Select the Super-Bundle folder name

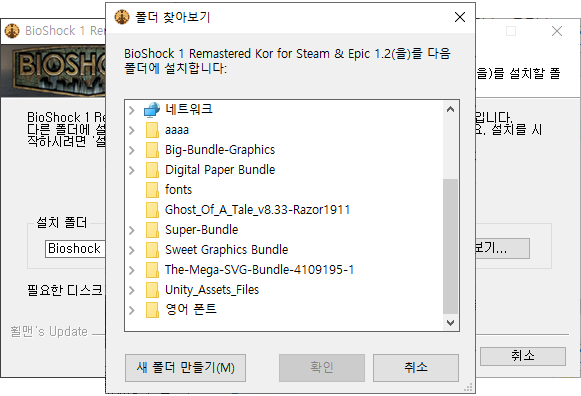pos(202,230)
